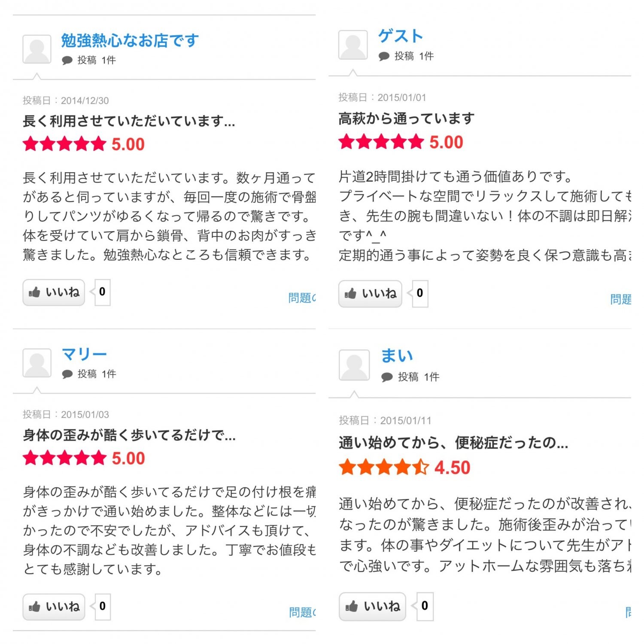
Task: Click the マリー user avatar icon
Action: (37, 363)
